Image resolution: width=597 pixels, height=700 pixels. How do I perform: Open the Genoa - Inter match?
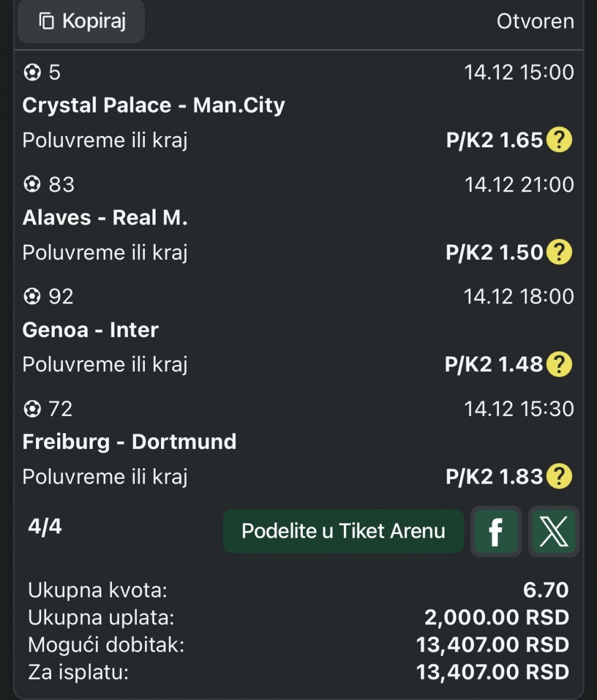pyautogui.click(x=91, y=329)
